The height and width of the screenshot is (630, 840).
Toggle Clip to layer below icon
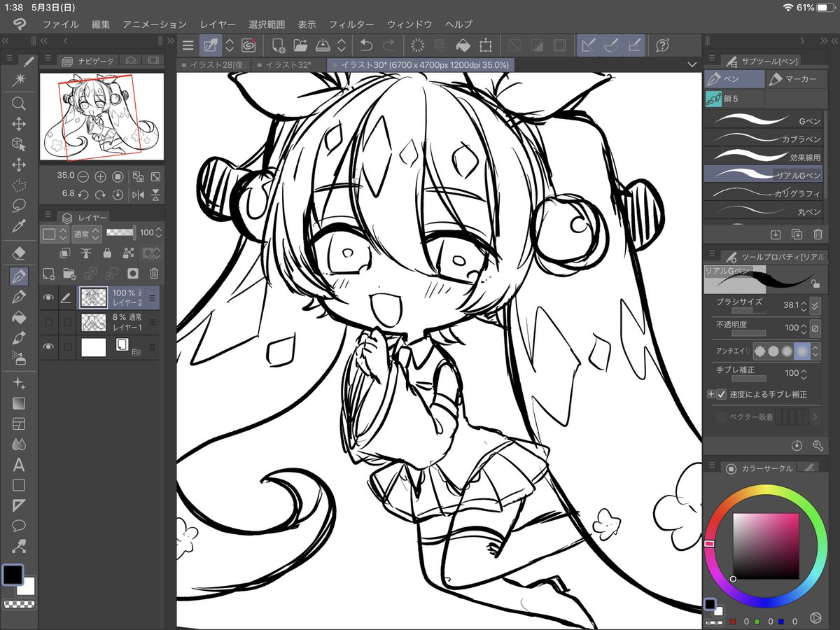pos(65,253)
